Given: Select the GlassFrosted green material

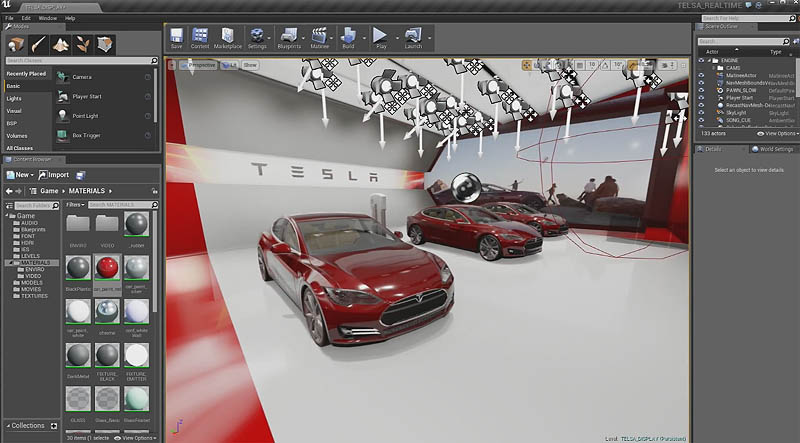Looking at the screenshot, I should point(136,399).
